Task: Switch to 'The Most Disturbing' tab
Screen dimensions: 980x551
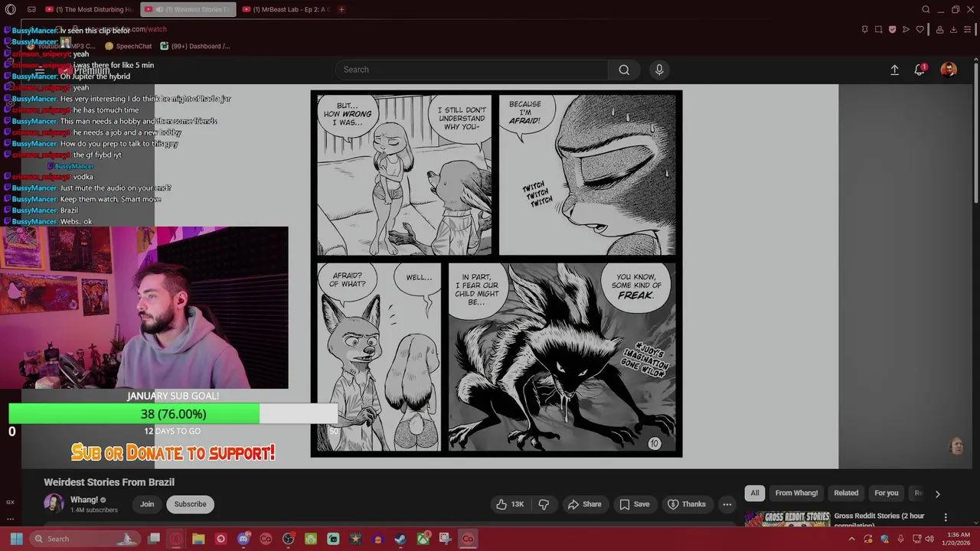Action: coord(89,9)
